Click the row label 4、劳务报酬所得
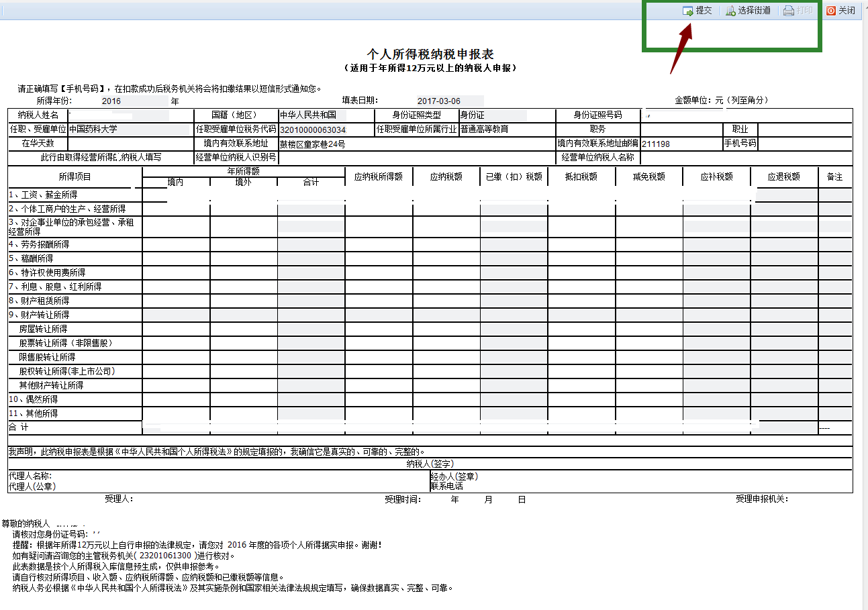Screen dimensions: 868x610 [39, 244]
